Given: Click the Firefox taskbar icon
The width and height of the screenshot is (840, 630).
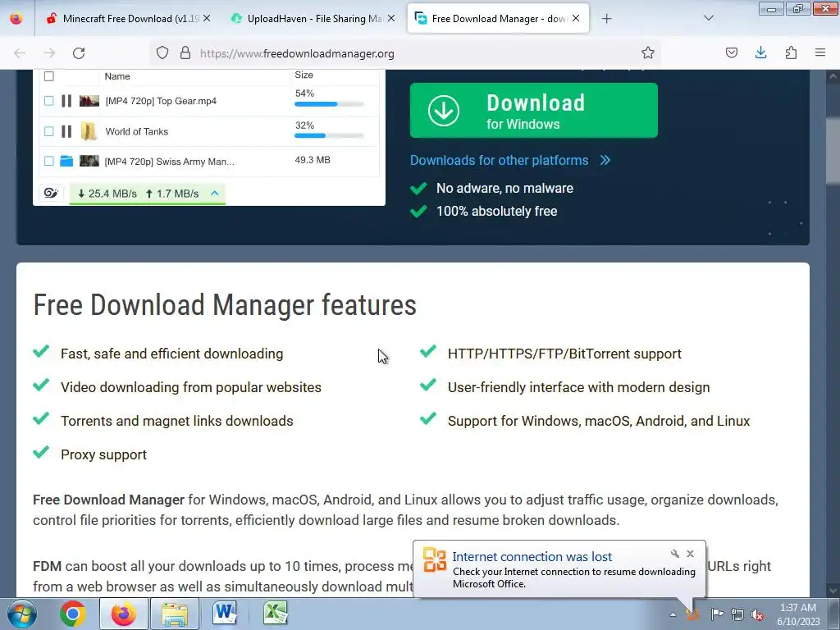Looking at the screenshot, I should tap(124, 614).
